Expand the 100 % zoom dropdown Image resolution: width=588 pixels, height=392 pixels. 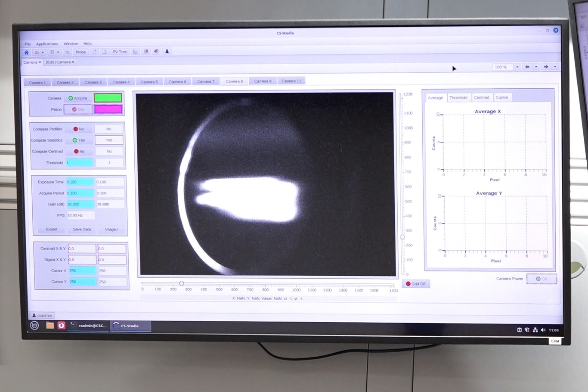point(517,67)
